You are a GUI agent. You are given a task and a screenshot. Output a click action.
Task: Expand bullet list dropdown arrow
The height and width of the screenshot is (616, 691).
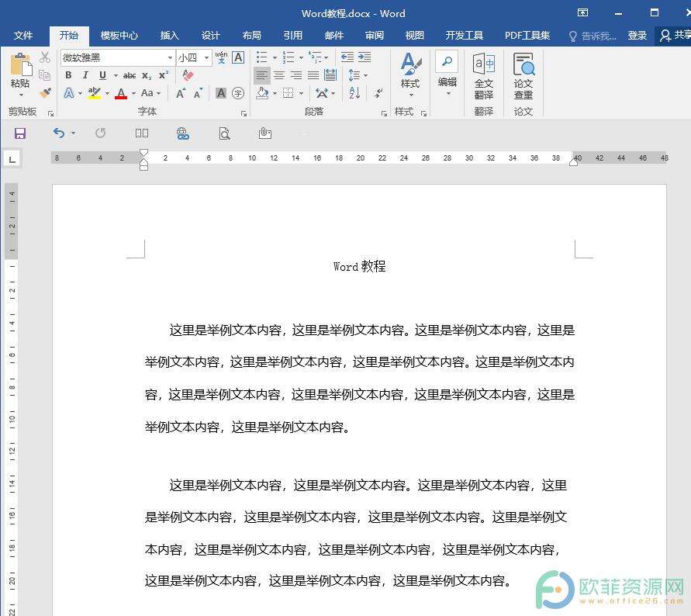(x=275, y=57)
